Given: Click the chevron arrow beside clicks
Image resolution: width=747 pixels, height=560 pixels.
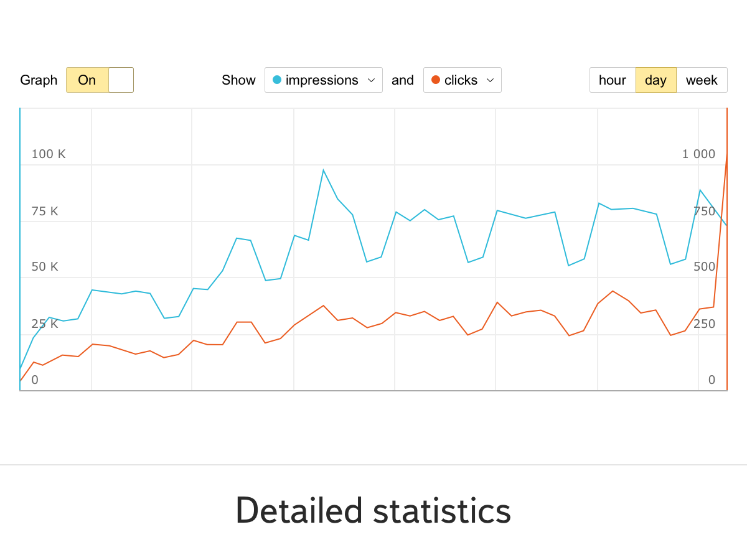Looking at the screenshot, I should click(x=491, y=80).
